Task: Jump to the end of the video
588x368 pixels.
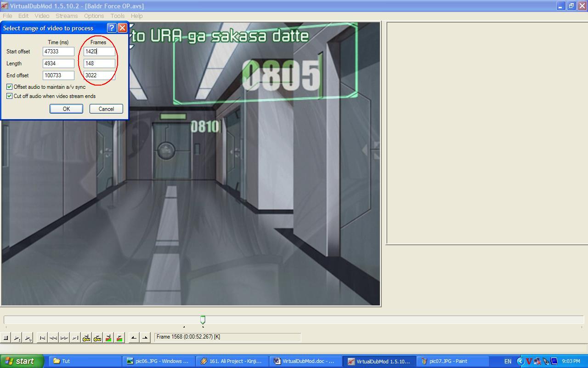Action: [75, 338]
